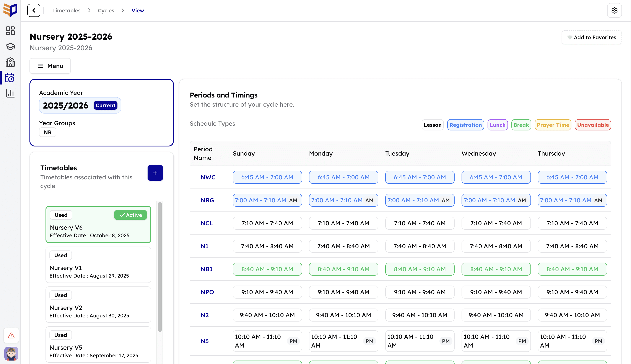The height and width of the screenshot is (364, 631).
Task: Select the 2025/2026 academic year chip
Action: [x=80, y=105]
